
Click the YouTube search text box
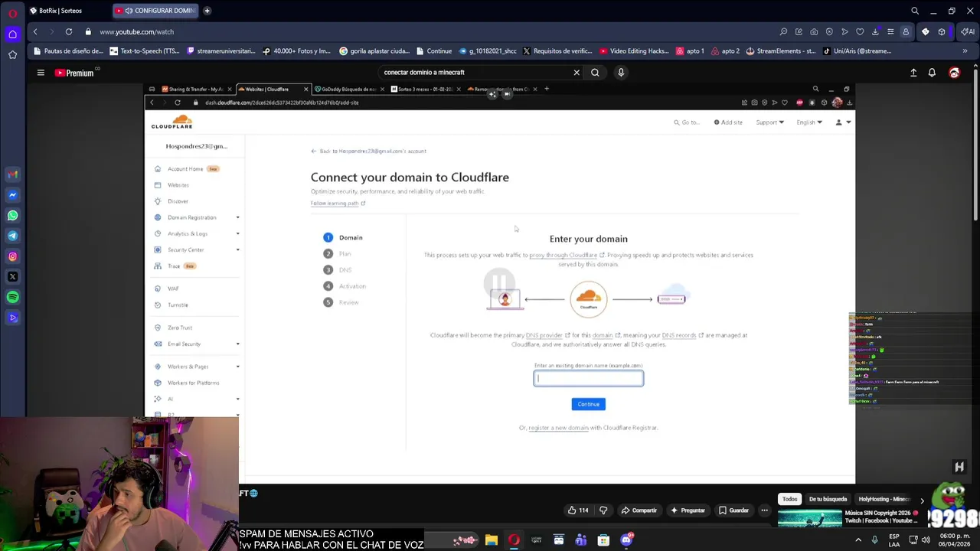point(475,73)
